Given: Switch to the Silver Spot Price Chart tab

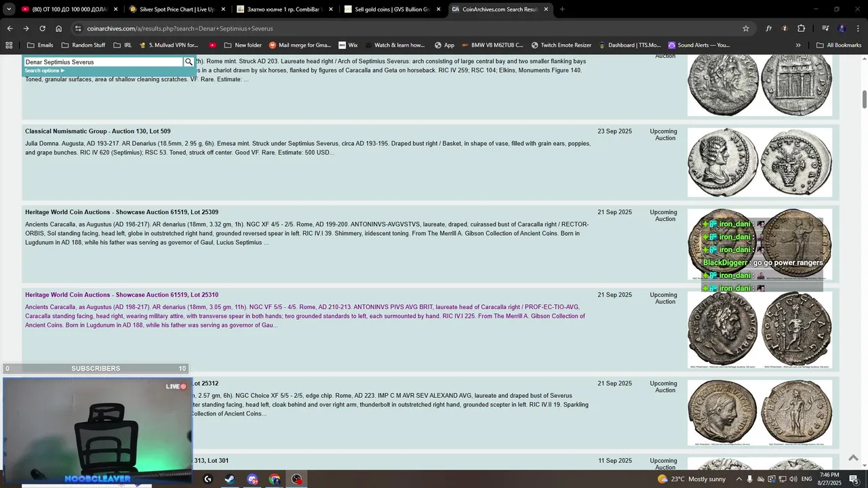Looking at the screenshot, I should tap(176, 9).
